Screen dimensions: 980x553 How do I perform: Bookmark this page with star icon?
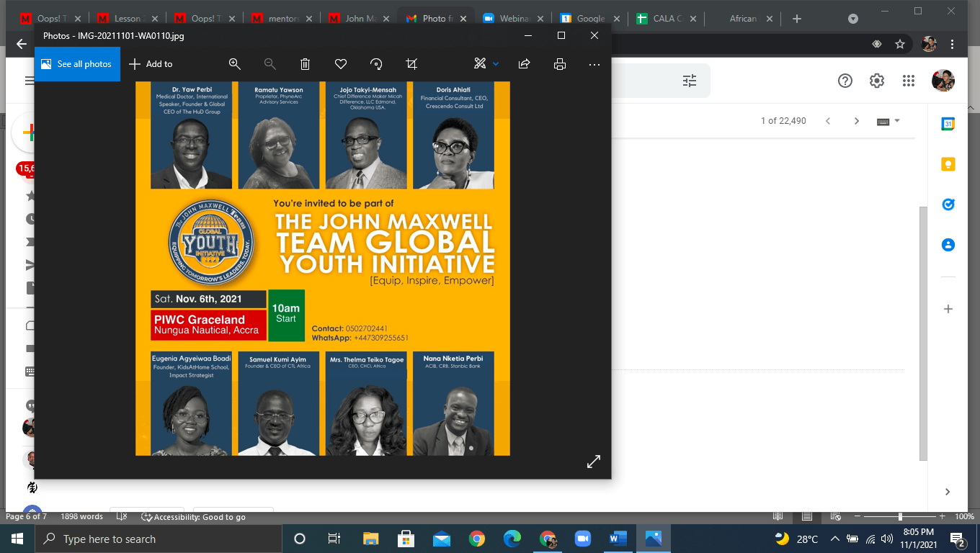click(x=900, y=44)
